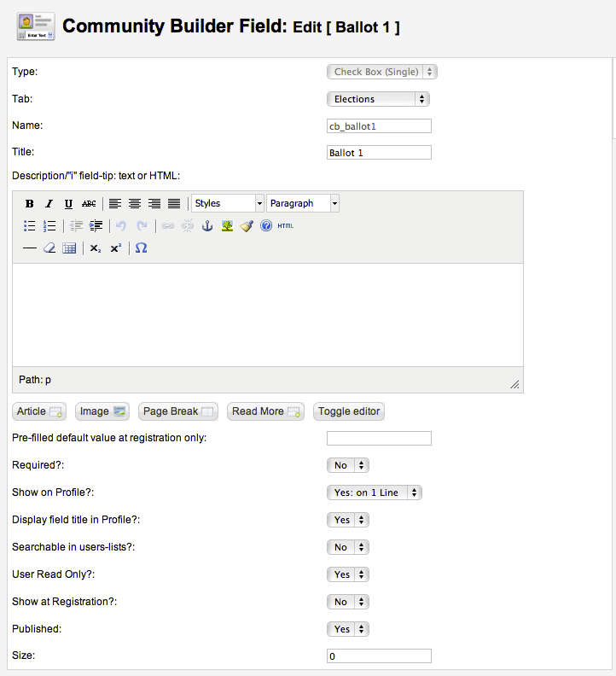Insert a special character with Omega icon
Image resolution: width=616 pixels, height=676 pixels.
pyautogui.click(x=142, y=248)
